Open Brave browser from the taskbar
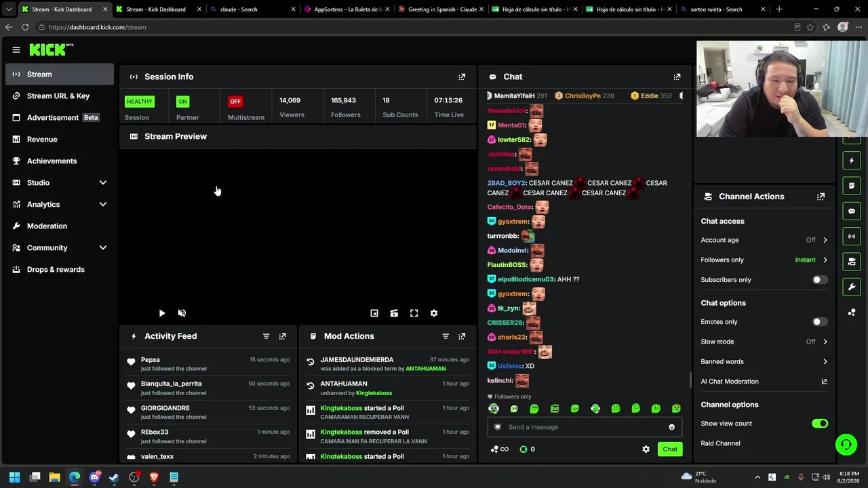 tap(154, 477)
